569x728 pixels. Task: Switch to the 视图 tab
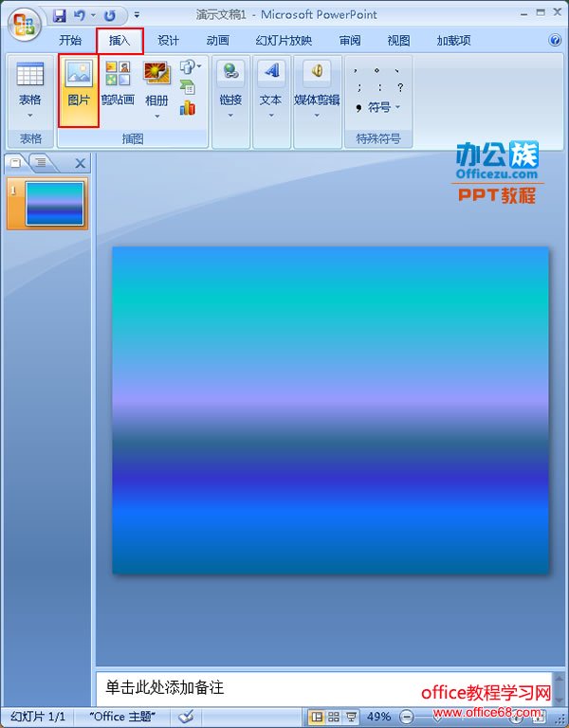[398, 41]
